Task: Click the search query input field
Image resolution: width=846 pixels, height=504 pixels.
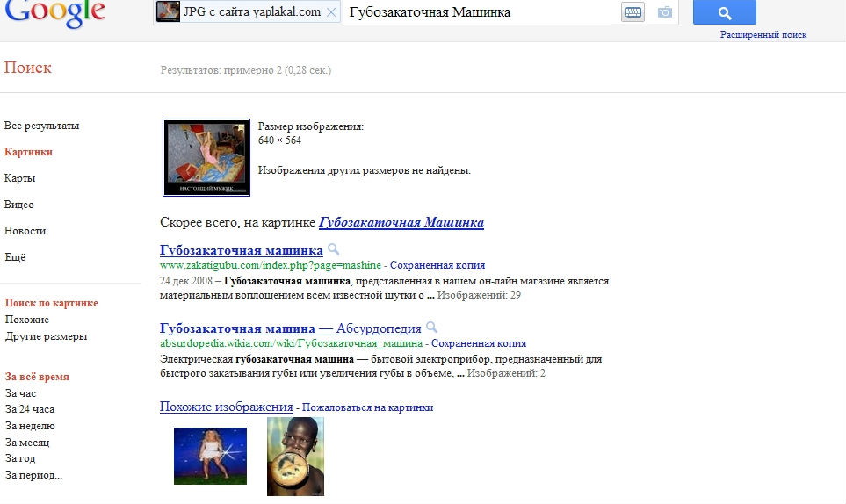Action: [x=481, y=12]
